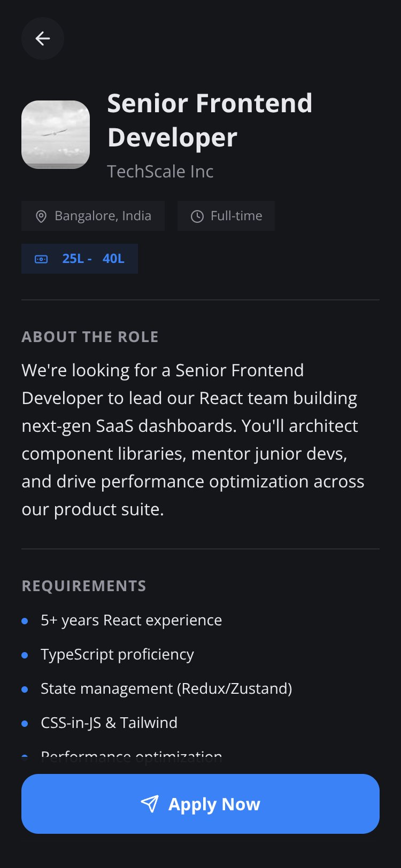Select the Bangalore, India location tag
Image resolution: width=401 pixels, height=868 pixels.
tap(92, 216)
